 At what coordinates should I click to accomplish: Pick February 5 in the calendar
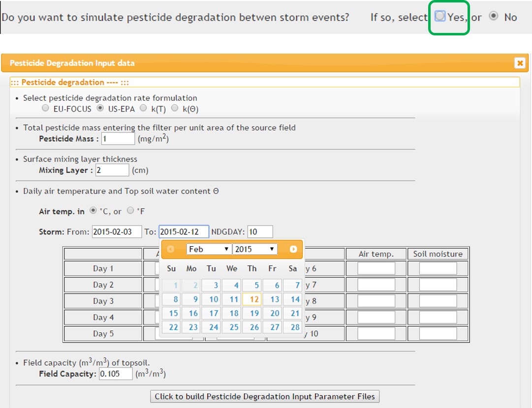pyautogui.click(x=252, y=285)
